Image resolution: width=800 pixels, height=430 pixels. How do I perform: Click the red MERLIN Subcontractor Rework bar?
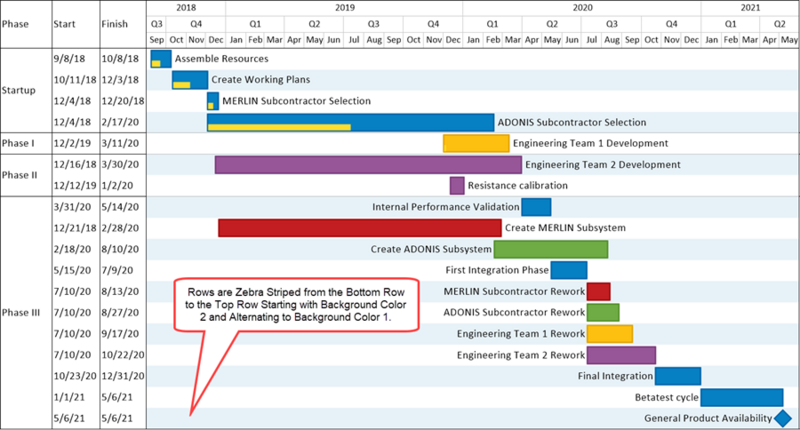point(598,292)
